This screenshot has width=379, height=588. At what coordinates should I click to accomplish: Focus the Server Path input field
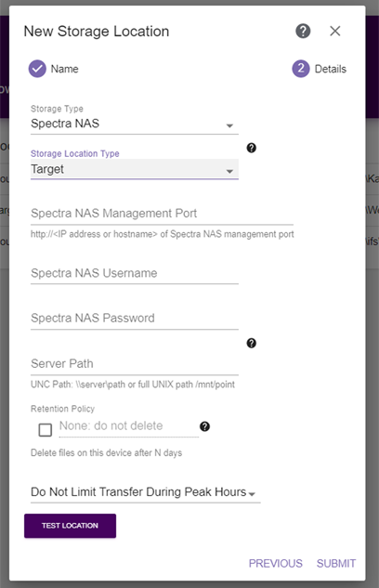[x=134, y=364]
